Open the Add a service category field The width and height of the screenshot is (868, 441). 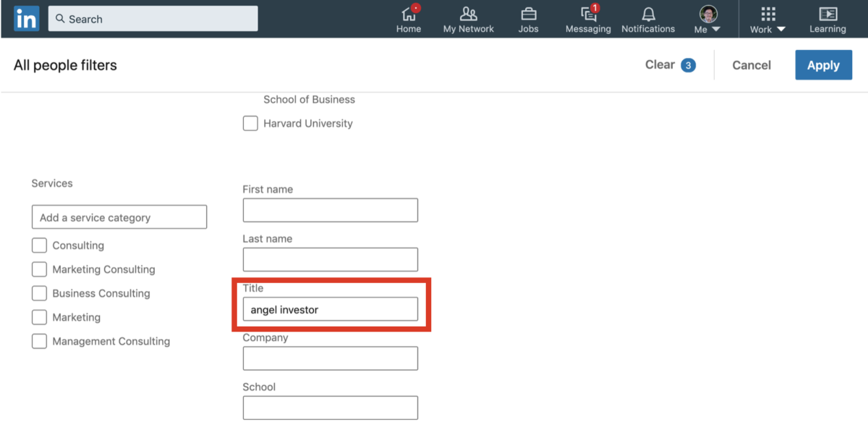click(x=119, y=217)
